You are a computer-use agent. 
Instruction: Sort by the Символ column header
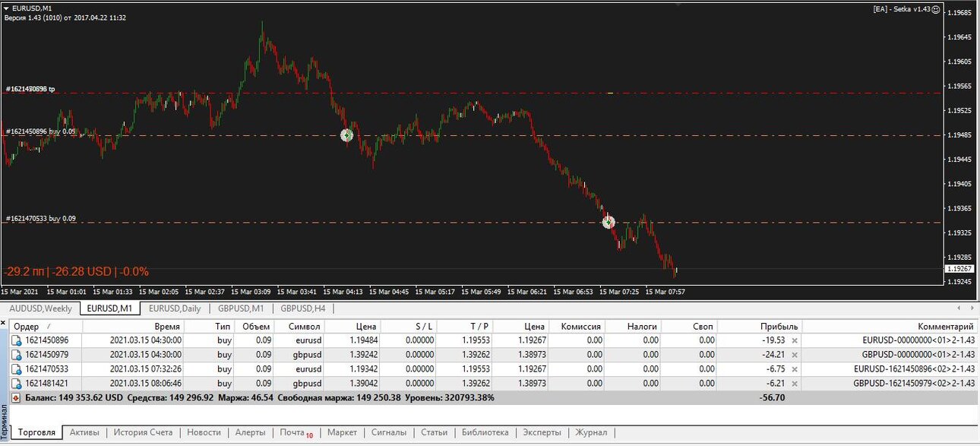pos(304,326)
